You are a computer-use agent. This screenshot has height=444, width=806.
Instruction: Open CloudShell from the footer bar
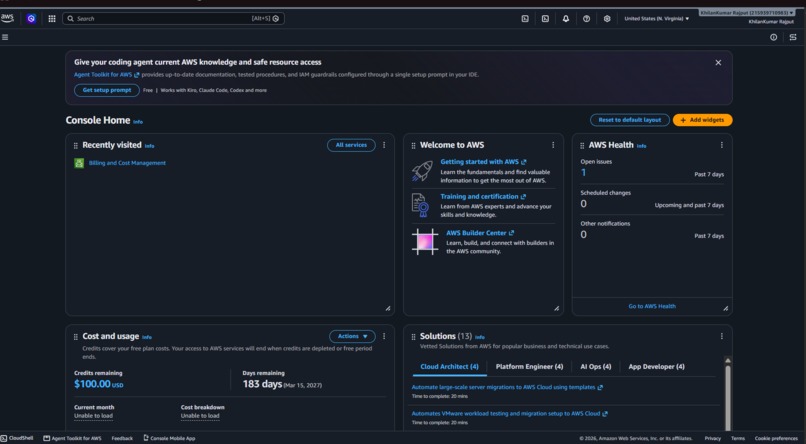pos(17,438)
